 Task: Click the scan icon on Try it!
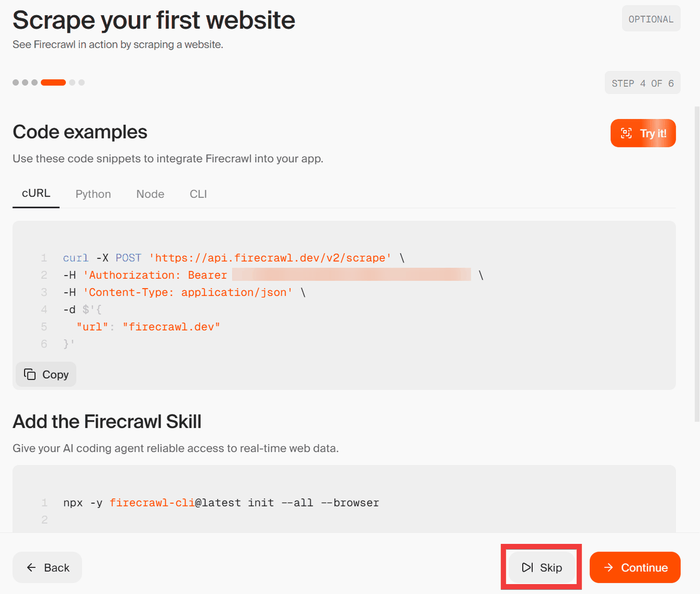[x=626, y=133]
